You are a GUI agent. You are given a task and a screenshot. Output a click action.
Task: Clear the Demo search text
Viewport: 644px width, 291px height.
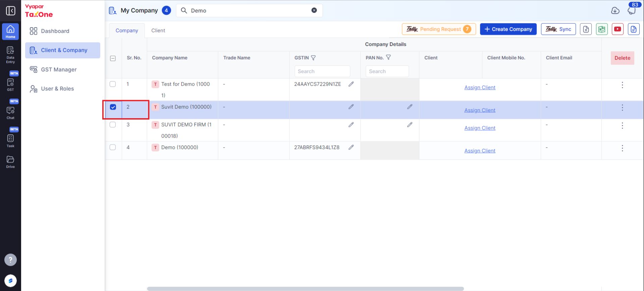[x=314, y=10]
